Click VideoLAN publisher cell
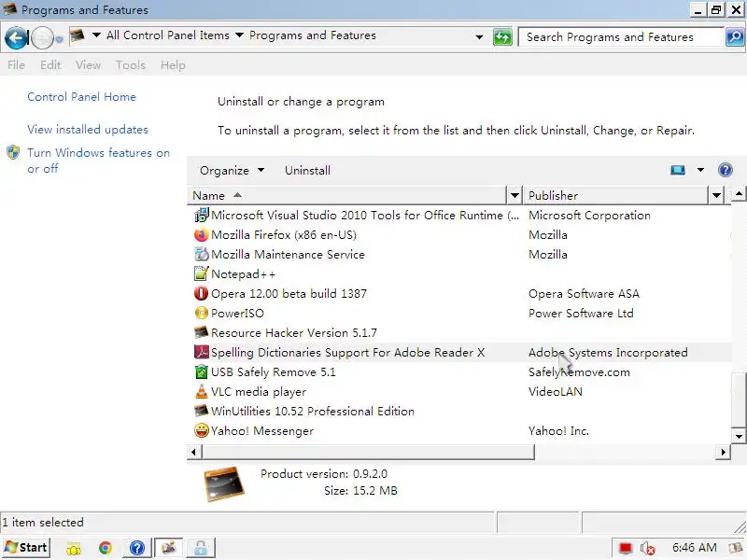747x560 pixels. point(556,391)
